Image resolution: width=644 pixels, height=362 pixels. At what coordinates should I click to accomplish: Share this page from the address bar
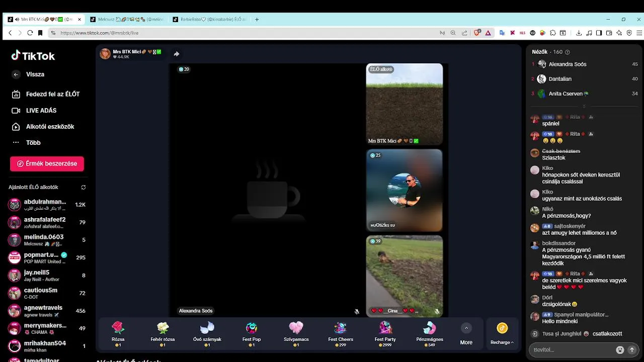pyautogui.click(x=463, y=33)
